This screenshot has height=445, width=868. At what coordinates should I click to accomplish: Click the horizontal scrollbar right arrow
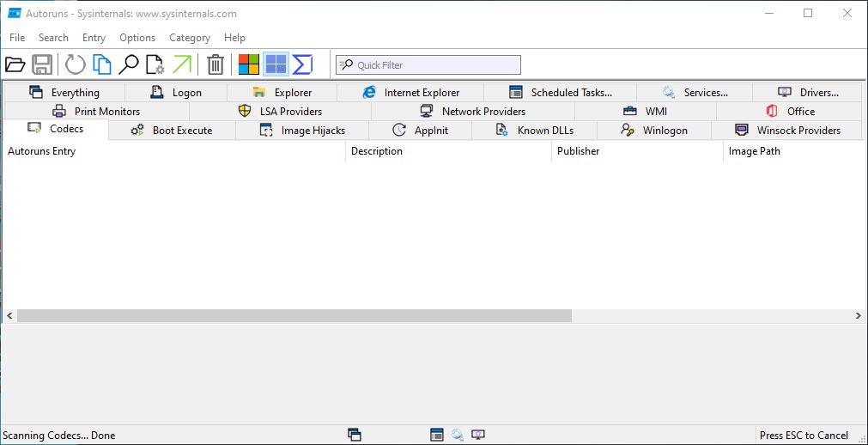[x=858, y=316]
